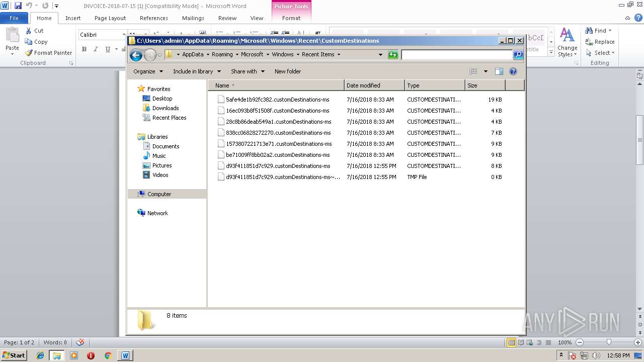This screenshot has height=362, width=644.
Task: Open the media player taskbar icon
Action: (x=74, y=355)
